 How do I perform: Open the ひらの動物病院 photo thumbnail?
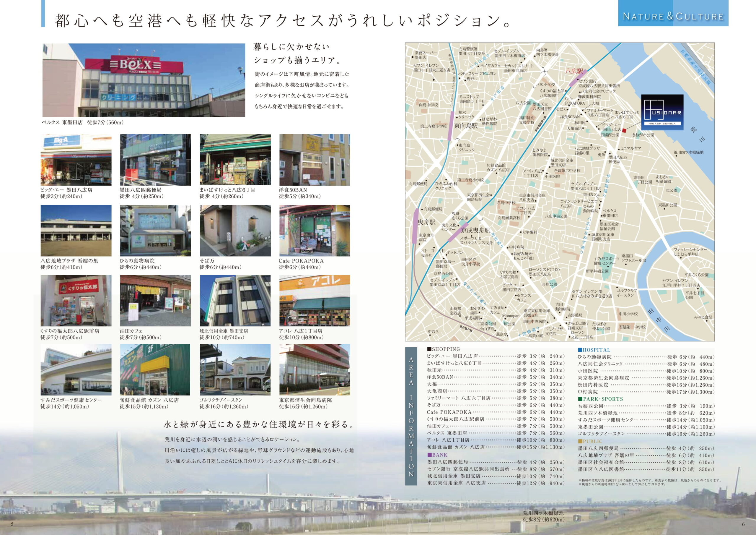tap(155, 231)
